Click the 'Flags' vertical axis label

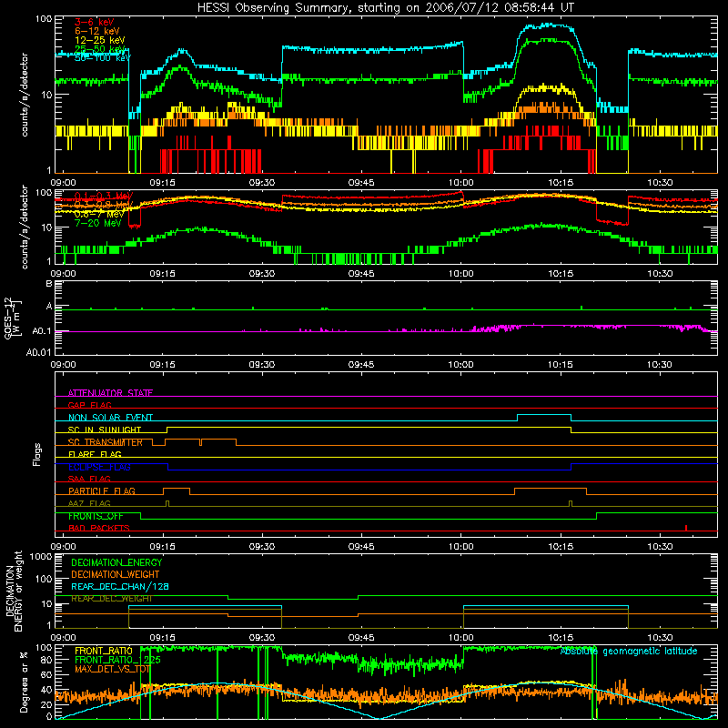pyautogui.click(x=37, y=454)
